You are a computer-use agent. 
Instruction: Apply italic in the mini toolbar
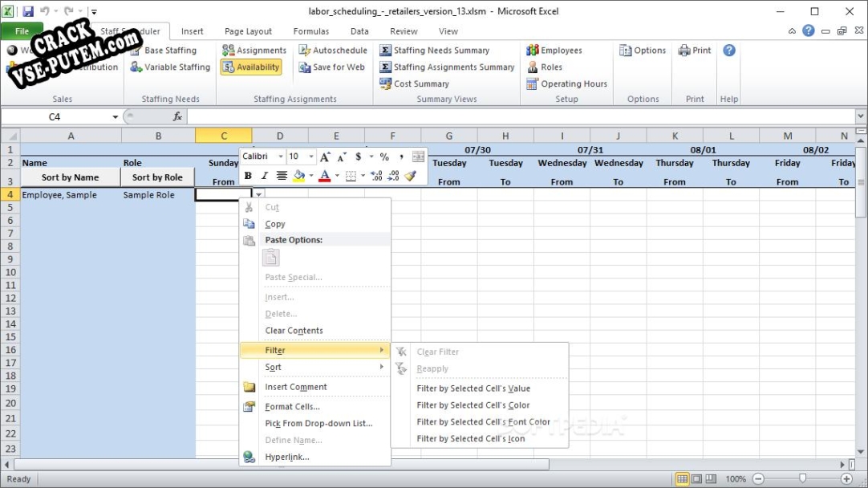coord(265,176)
